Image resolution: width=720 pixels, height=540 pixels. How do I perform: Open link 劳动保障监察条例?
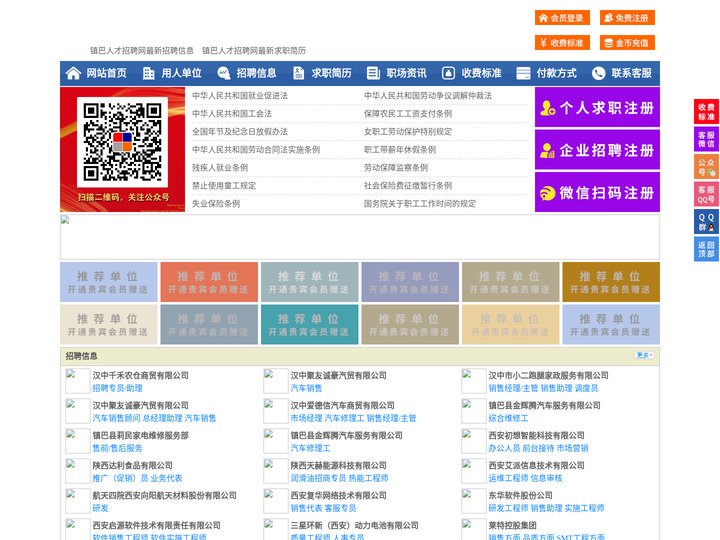tap(396, 168)
